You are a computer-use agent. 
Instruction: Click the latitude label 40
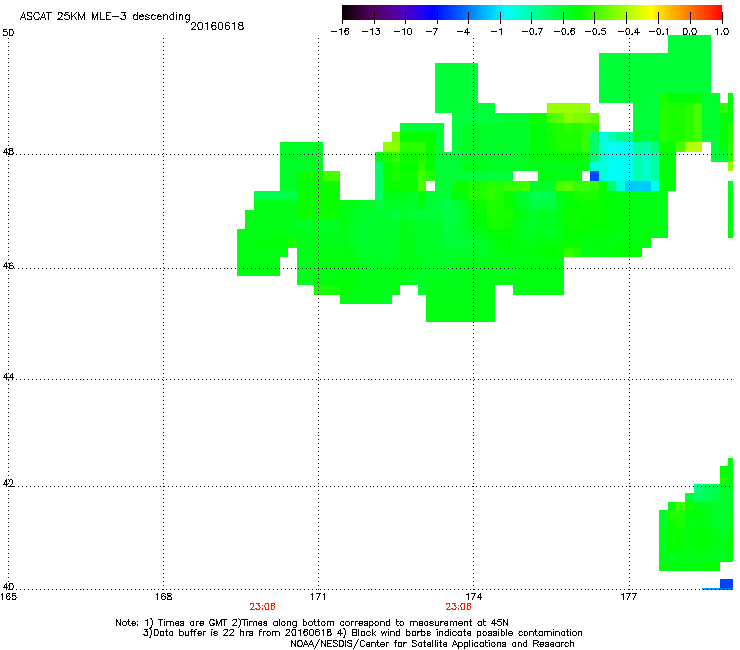(8, 586)
